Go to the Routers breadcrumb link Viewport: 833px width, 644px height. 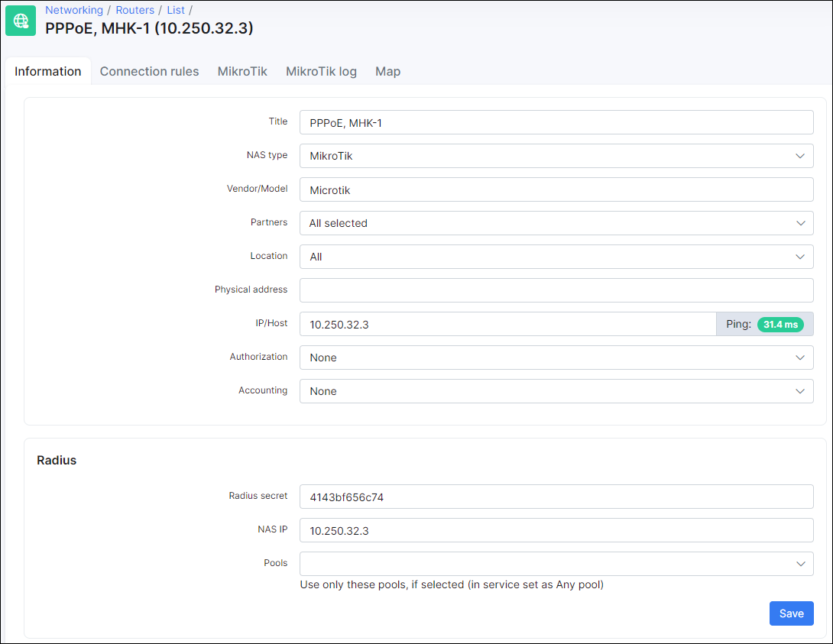tap(135, 10)
